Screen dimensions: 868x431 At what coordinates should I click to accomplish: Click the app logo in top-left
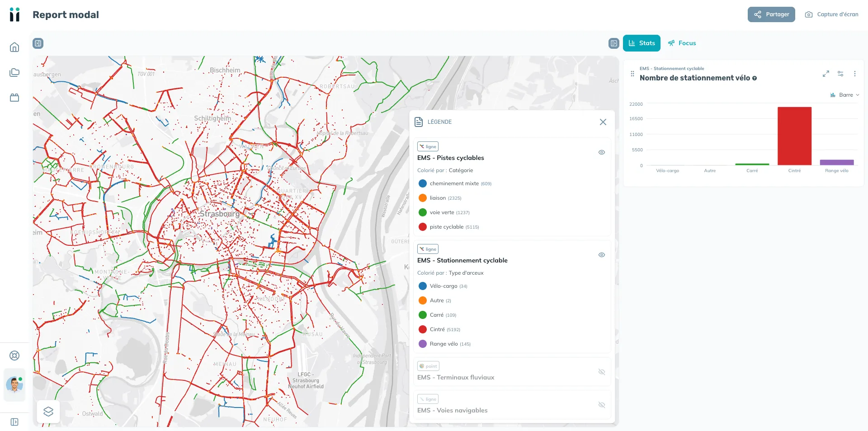[x=14, y=14]
